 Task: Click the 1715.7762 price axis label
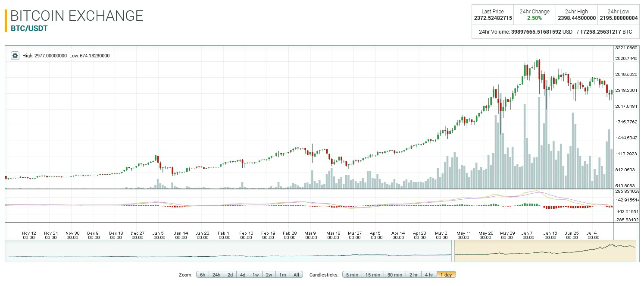[626, 122]
